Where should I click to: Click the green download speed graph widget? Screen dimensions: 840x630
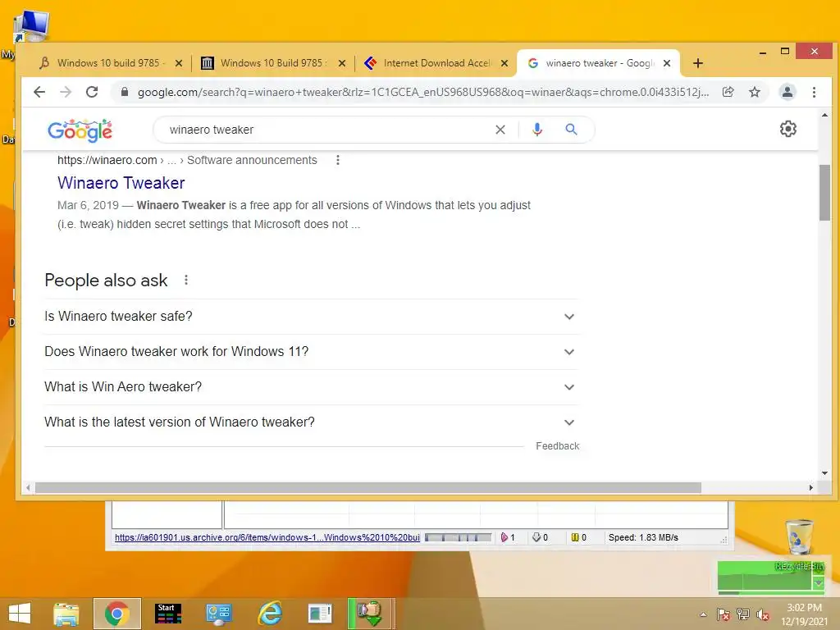coord(770,577)
